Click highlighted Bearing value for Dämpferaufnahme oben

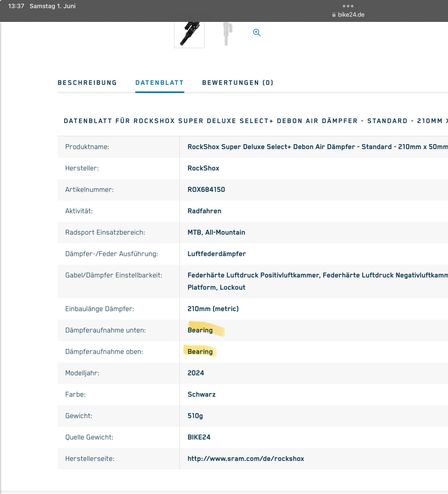click(x=200, y=352)
